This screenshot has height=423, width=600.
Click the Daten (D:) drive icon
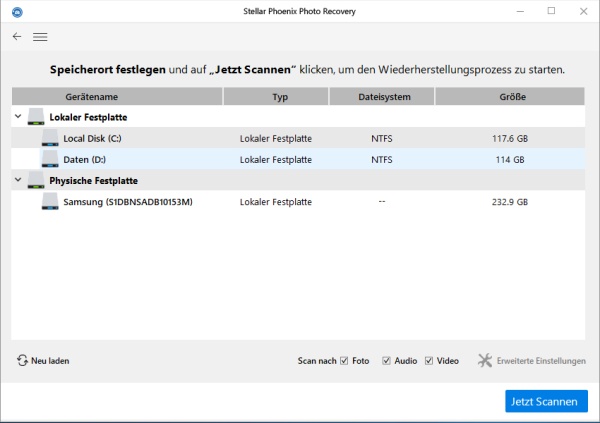point(50,159)
